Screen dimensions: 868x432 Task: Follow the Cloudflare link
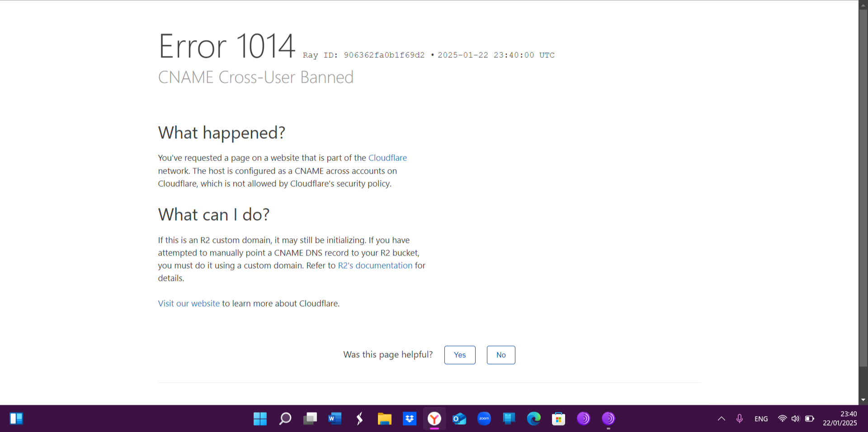pyautogui.click(x=387, y=158)
